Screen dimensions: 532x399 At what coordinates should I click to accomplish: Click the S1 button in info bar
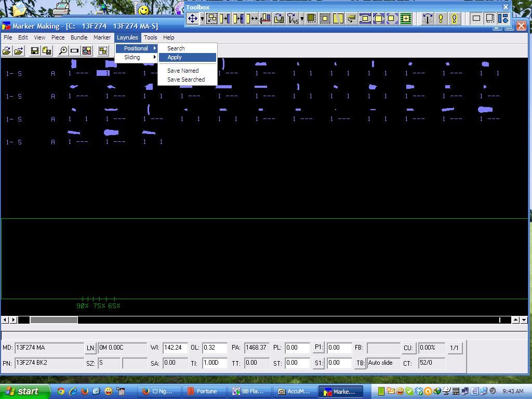coord(318,363)
